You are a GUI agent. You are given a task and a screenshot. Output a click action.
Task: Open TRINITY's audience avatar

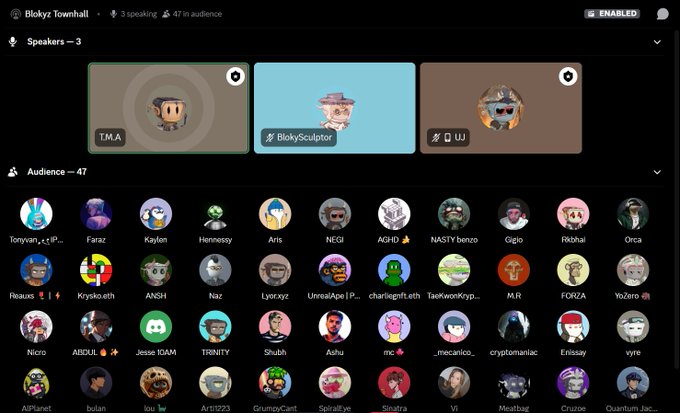point(215,327)
